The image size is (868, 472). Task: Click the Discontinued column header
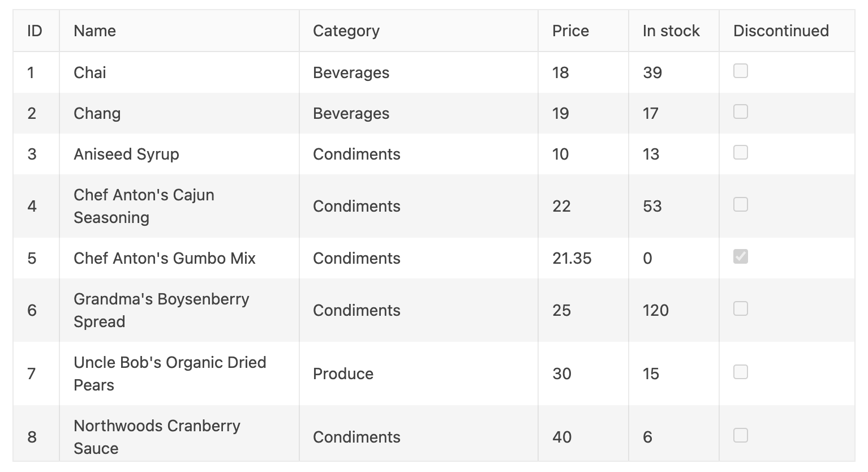781,31
